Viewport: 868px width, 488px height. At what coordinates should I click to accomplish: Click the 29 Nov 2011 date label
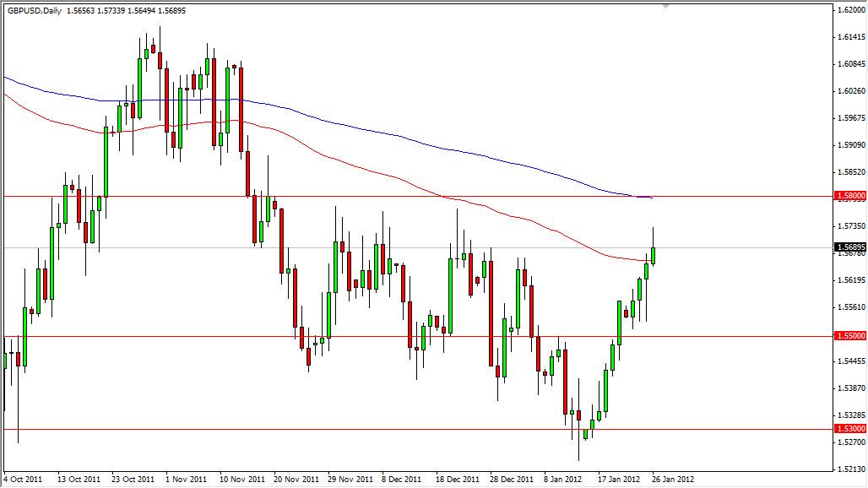pyautogui.click(x=350, y=480)
